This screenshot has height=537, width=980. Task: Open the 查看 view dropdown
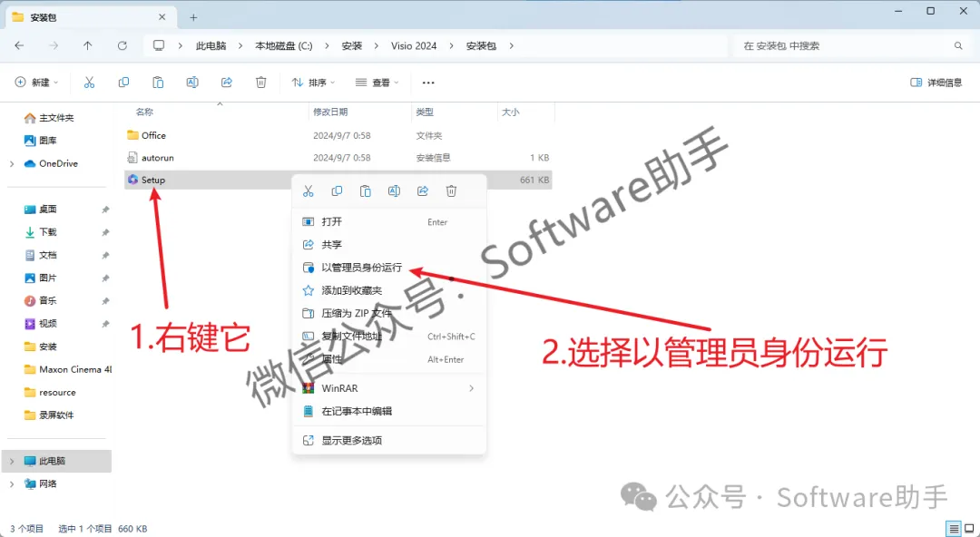coord(377,83)
